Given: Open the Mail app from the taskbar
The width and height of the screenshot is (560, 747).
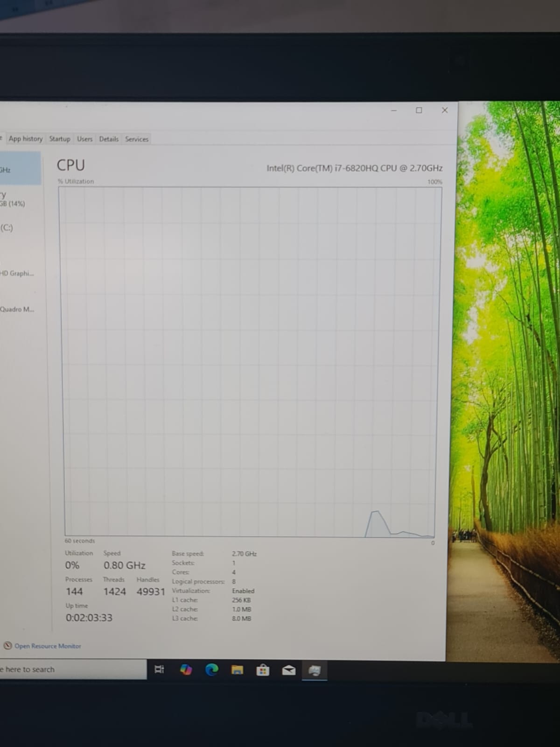Looking at the screenshot, I should pos(289,670).
